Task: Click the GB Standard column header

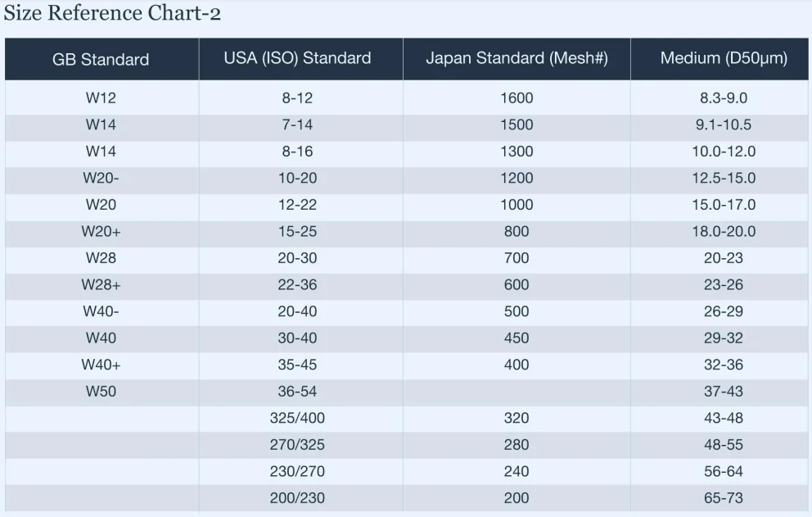Action: (x=101, y=59)
